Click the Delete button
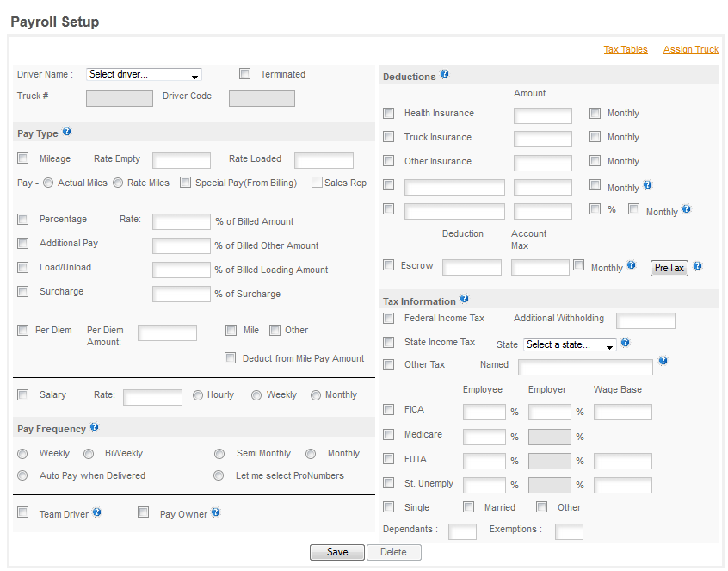Screen dimensions: 728x571 (x=394, y=552)
